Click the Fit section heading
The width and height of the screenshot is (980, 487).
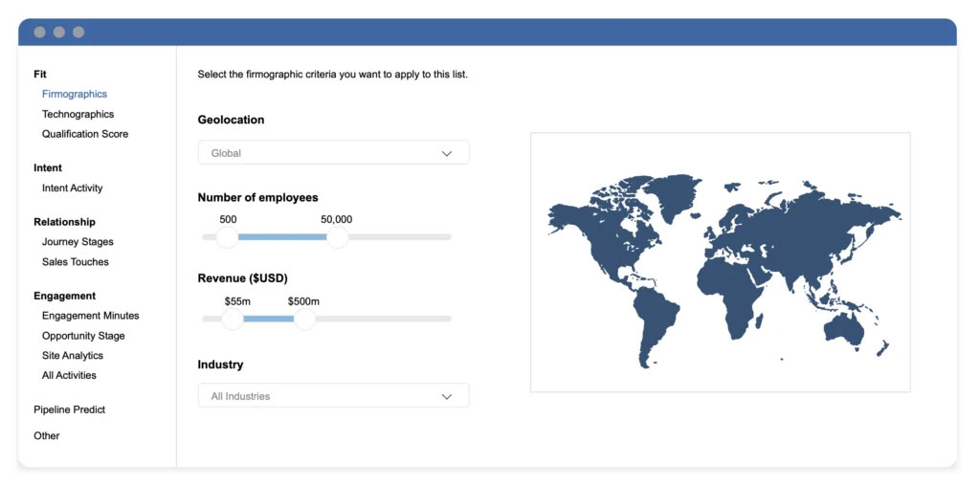(x=40, y=75)
